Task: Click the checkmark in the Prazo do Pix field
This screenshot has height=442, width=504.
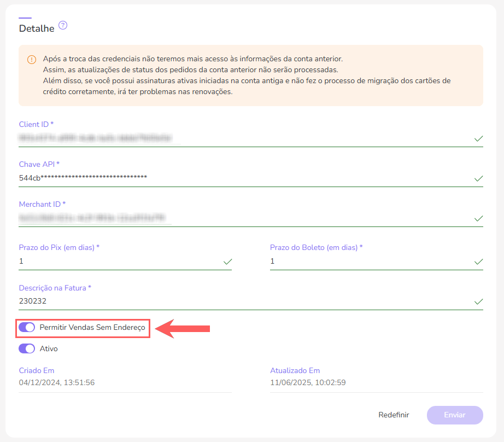Action: click(227, 261)
